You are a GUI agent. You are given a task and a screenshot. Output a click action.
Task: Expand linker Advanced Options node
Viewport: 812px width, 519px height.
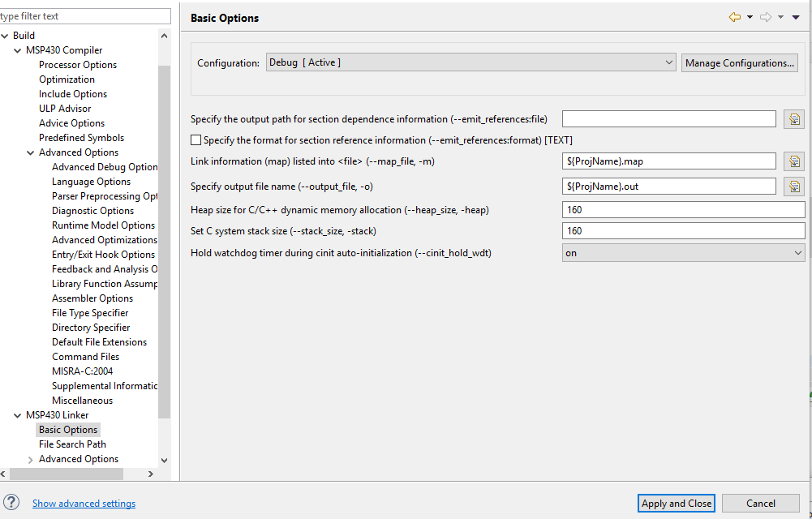click(31, 460)
